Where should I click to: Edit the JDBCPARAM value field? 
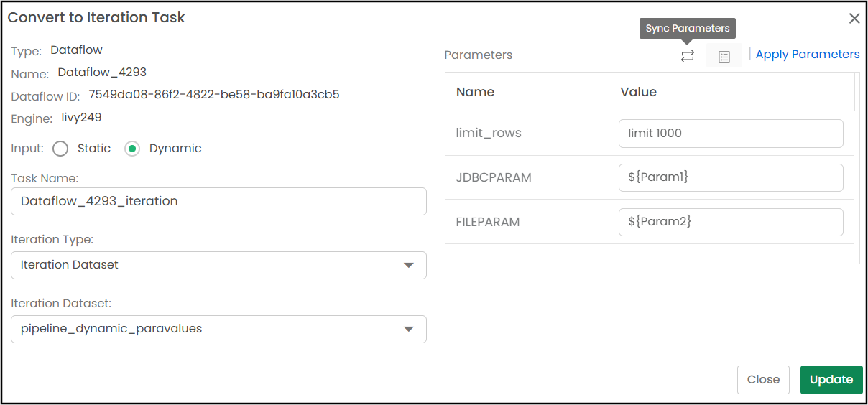click(730, 177)
